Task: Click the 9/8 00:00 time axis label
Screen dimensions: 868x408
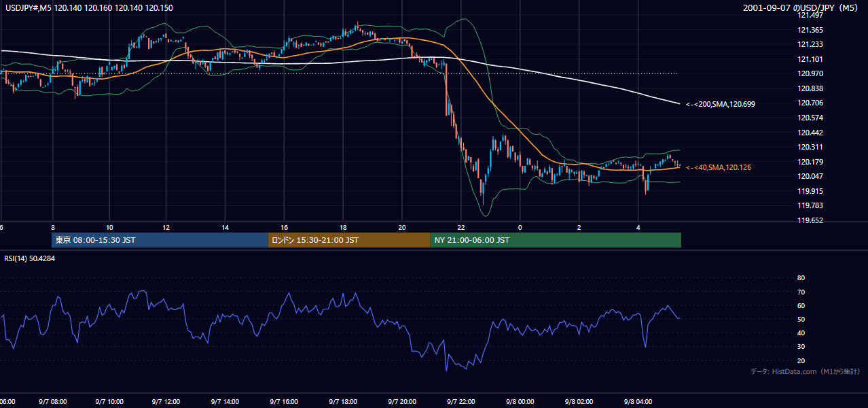Action: click(x=520, y=402)
